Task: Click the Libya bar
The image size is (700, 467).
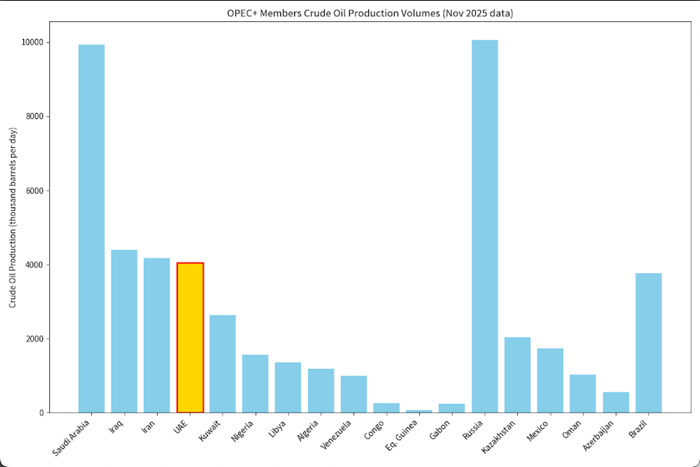Action: coord(288,387)
